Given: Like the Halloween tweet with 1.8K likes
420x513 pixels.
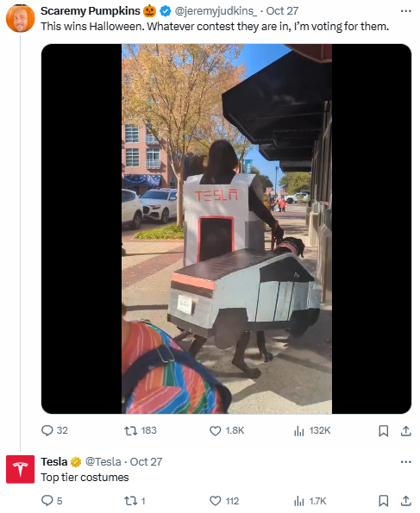Looking at the screenshot, I should point(227,430).
